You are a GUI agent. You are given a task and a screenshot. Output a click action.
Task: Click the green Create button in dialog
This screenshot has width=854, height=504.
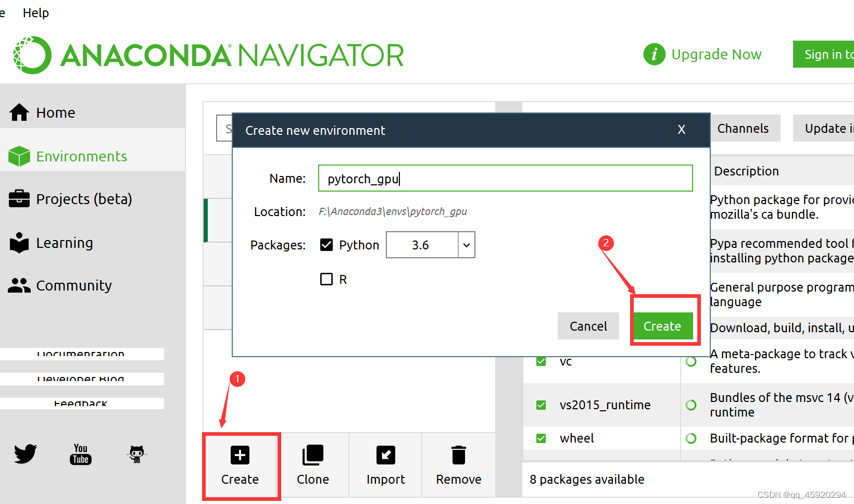pyautogui.click(x=662, y=326)
